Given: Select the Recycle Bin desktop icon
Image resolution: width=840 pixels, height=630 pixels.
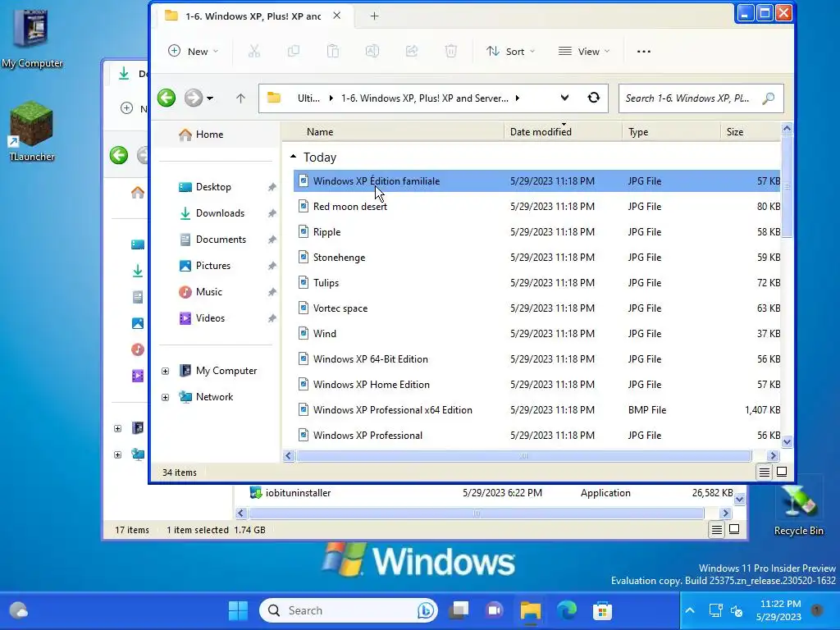Looking at the screenshot, I should (x=798, y=509).
